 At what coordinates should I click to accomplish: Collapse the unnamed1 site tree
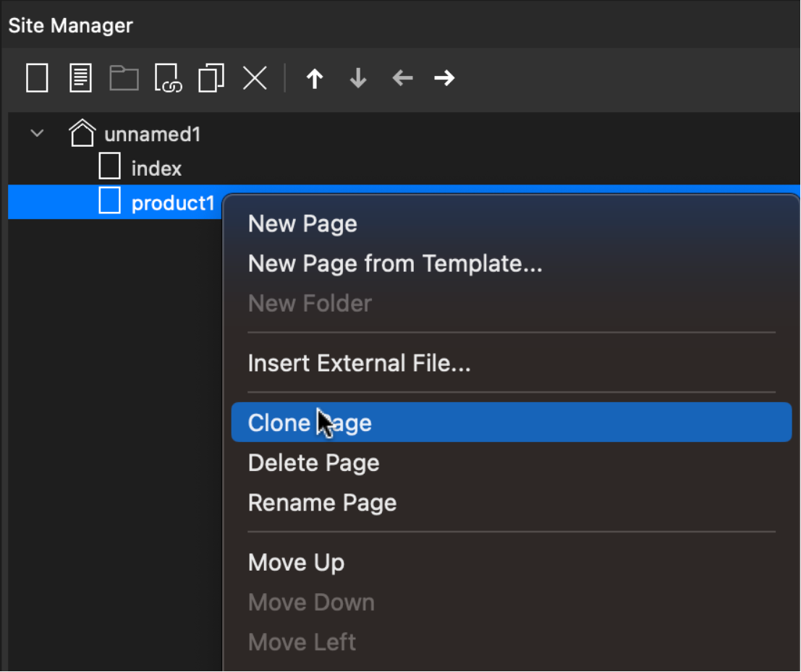(37, 134)
